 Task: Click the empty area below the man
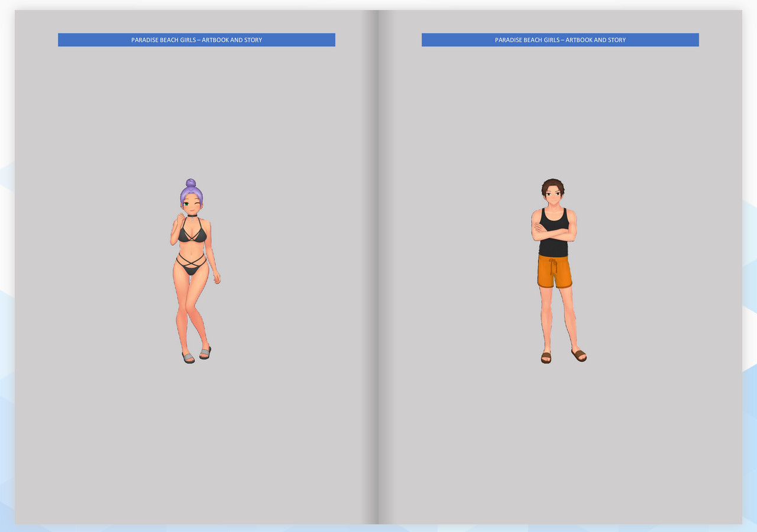pos(560,443)
